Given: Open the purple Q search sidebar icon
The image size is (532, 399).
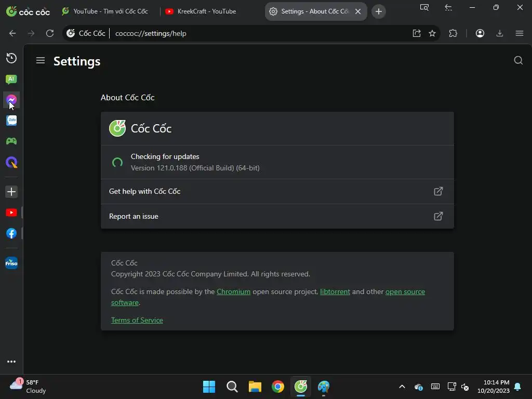Looking at the screenshot, I should coord(11,162).
